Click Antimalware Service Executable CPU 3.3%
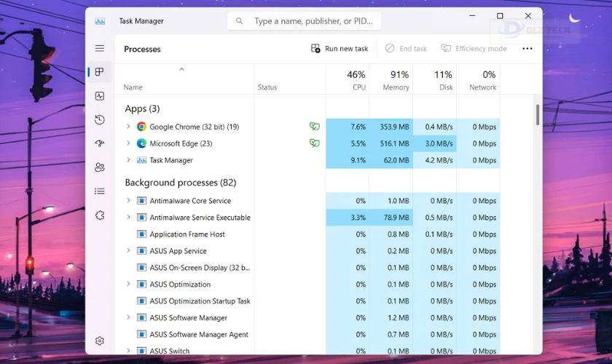Image resolution: width=612 pixels, height=364 pixels. click(358, 217)
